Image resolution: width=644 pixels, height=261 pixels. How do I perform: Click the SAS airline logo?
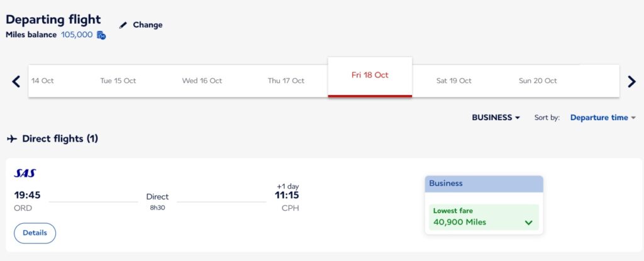tap(25, 173)
